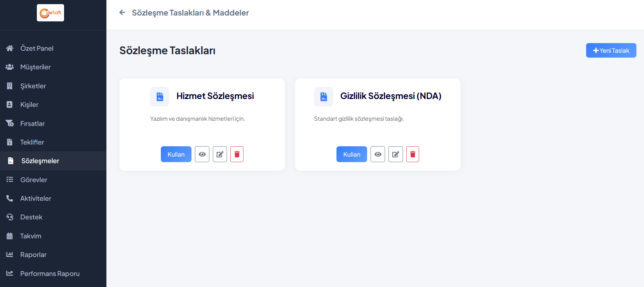Preview the Hizmet Sözleşmesi template with eye icon
Viewport: 644px width, 287px height.
(x=202, y=154)
